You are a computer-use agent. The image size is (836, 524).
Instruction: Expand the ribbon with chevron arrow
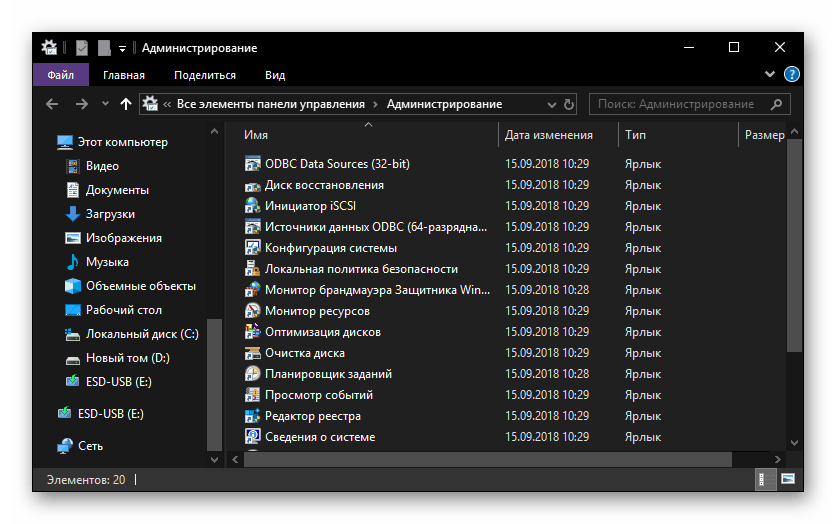pos(770,75)
